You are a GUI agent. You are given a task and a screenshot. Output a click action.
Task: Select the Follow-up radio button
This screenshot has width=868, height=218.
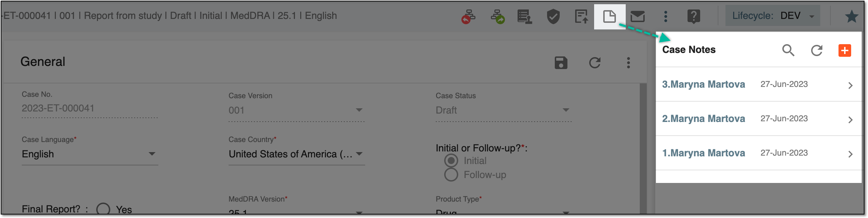click(x=451, y=175)
